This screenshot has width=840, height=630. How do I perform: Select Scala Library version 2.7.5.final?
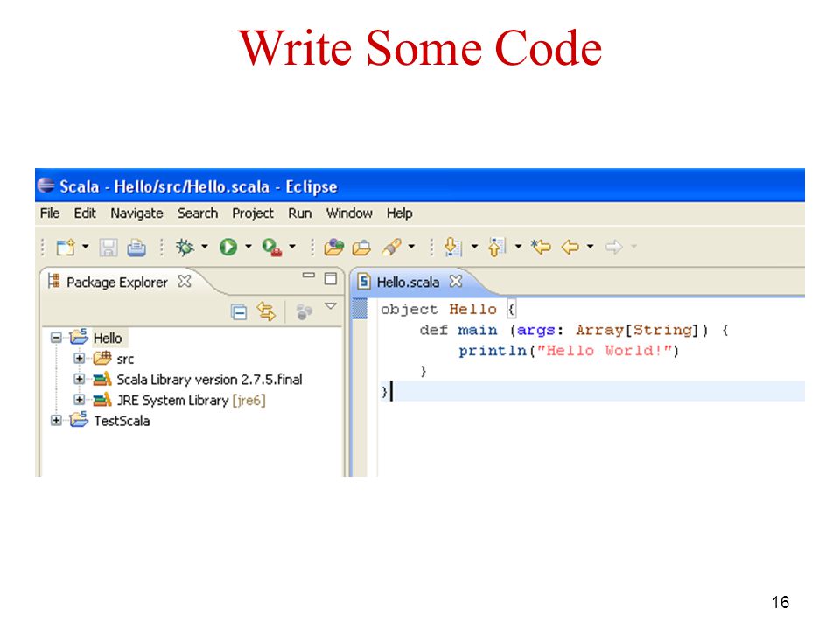(209, 379)
